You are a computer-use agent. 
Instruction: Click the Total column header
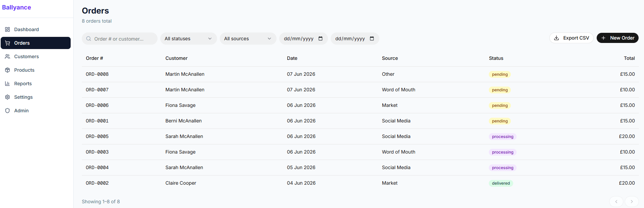[629, 58]
